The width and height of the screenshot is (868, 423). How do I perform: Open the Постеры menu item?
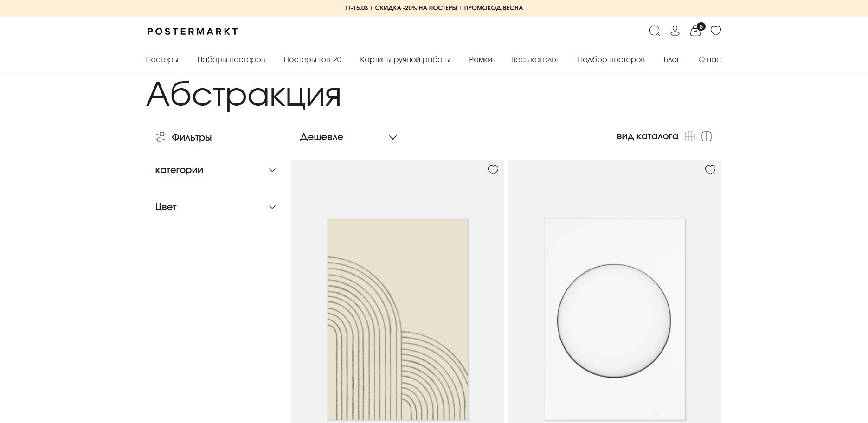162,59
